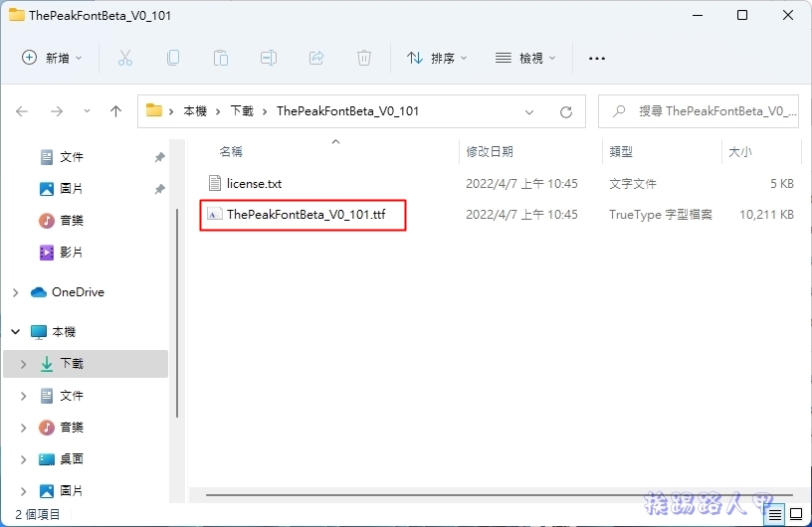The height and width of the screenshot is (527, 812).
Task: Open the See more ellipsis menu
Action: [x=597, y=58]
